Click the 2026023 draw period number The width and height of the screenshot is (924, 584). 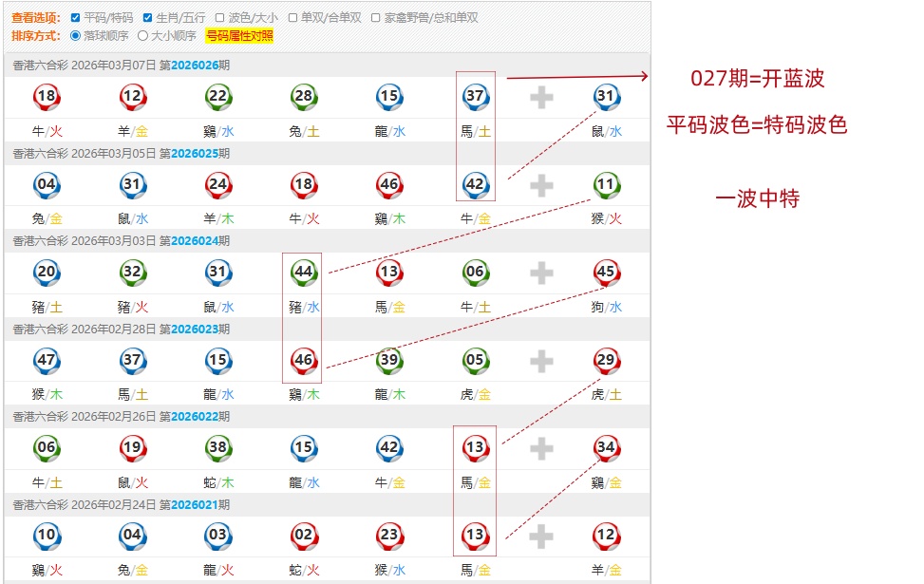[195, 330]
